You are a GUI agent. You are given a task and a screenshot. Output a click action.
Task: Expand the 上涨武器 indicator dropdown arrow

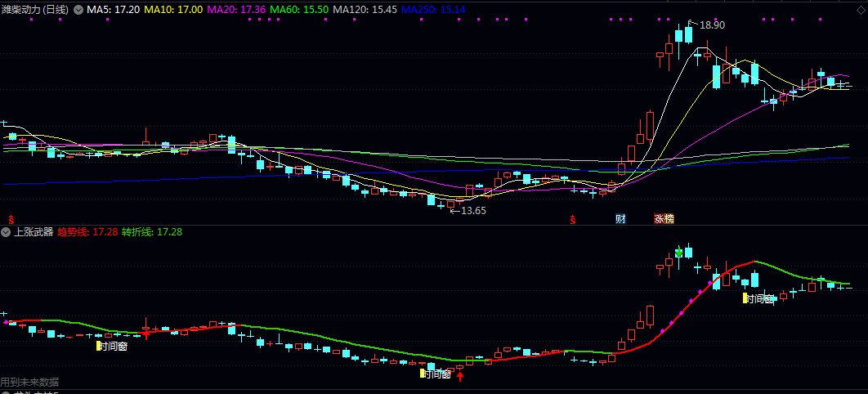6,232
